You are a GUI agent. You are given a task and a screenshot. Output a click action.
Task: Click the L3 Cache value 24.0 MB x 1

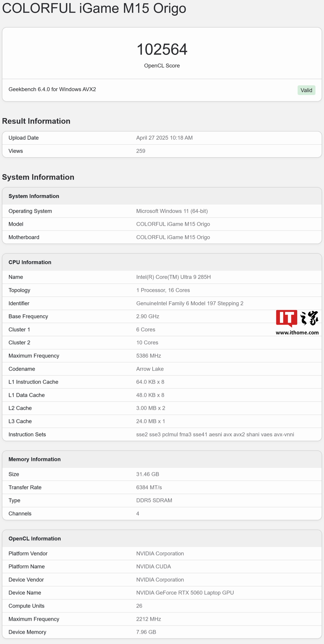coord(151,421)
